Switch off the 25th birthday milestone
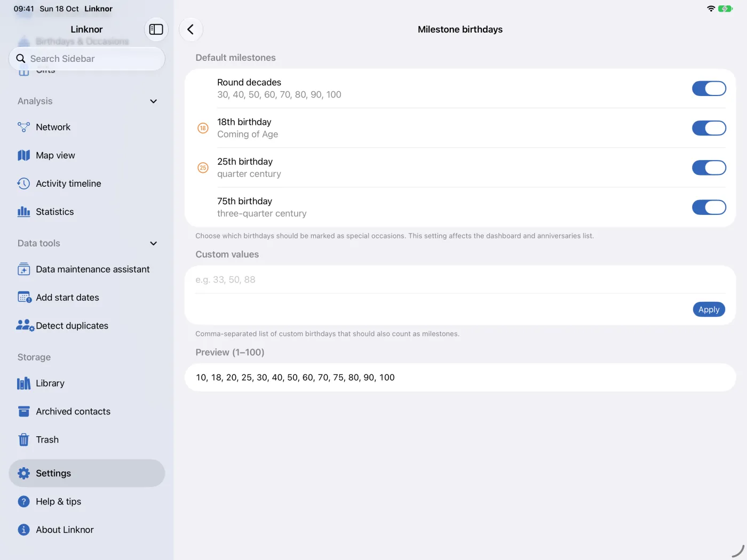This screenshot has height=560, width=747. pos(709,167)
